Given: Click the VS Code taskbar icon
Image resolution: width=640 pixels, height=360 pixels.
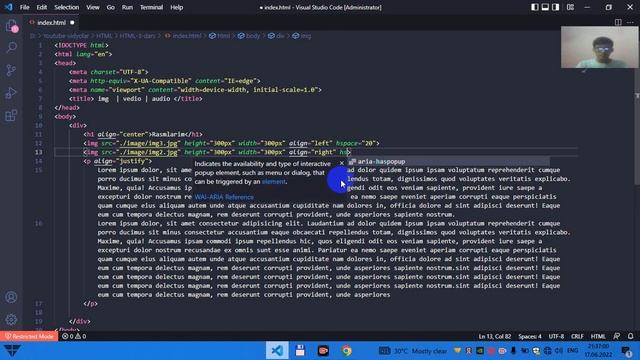Looking at the screenshot, I should [277, 351].
